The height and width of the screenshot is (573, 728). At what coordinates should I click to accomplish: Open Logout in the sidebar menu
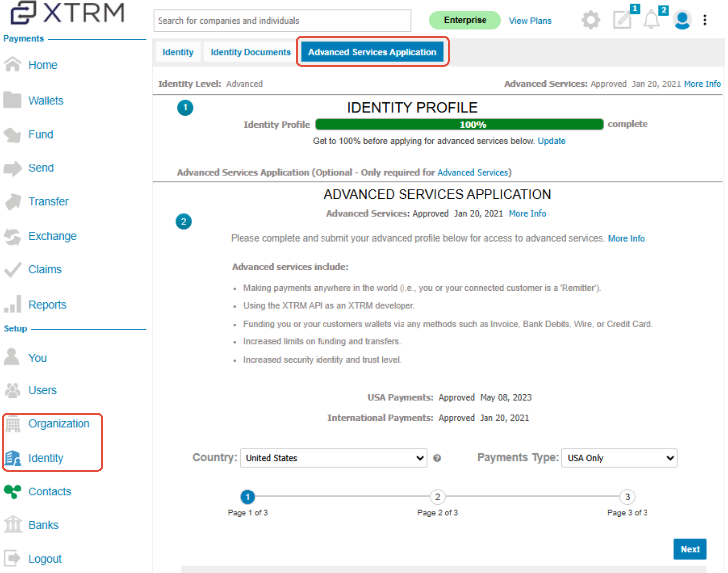[45, 559]
